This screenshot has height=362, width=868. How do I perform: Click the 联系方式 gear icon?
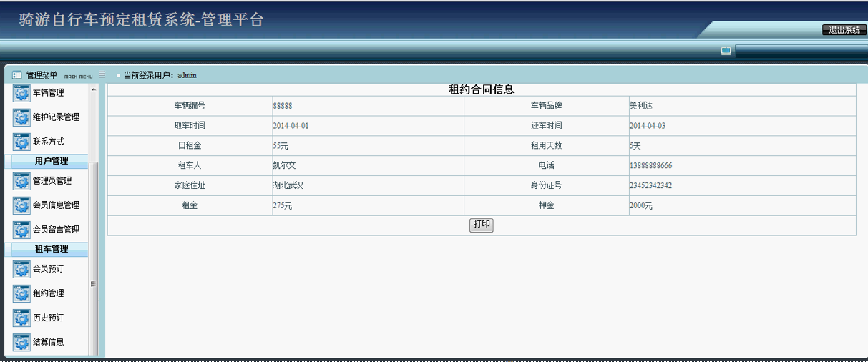(21, 142)
